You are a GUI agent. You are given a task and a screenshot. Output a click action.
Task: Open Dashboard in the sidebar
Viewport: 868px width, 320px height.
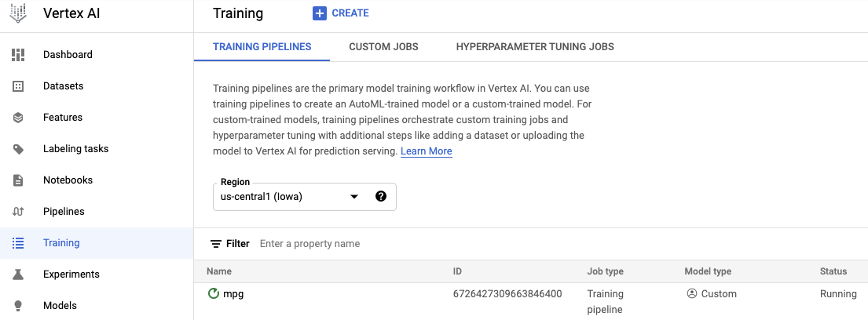point(68,55)
